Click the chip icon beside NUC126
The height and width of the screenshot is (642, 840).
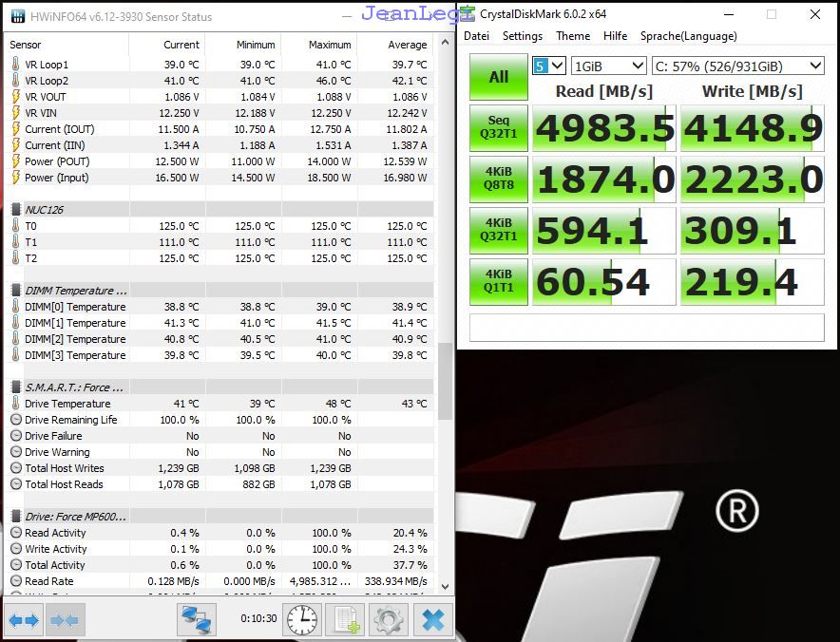coord(16,209)
